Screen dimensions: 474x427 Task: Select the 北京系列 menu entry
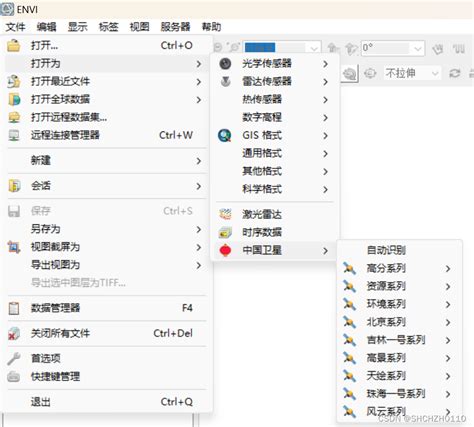(x=400, y=322)
